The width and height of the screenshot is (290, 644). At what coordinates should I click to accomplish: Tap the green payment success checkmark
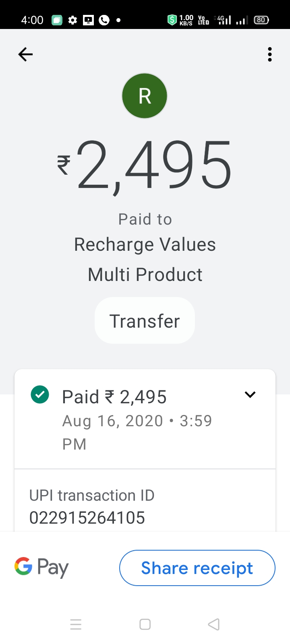[40, 395]
